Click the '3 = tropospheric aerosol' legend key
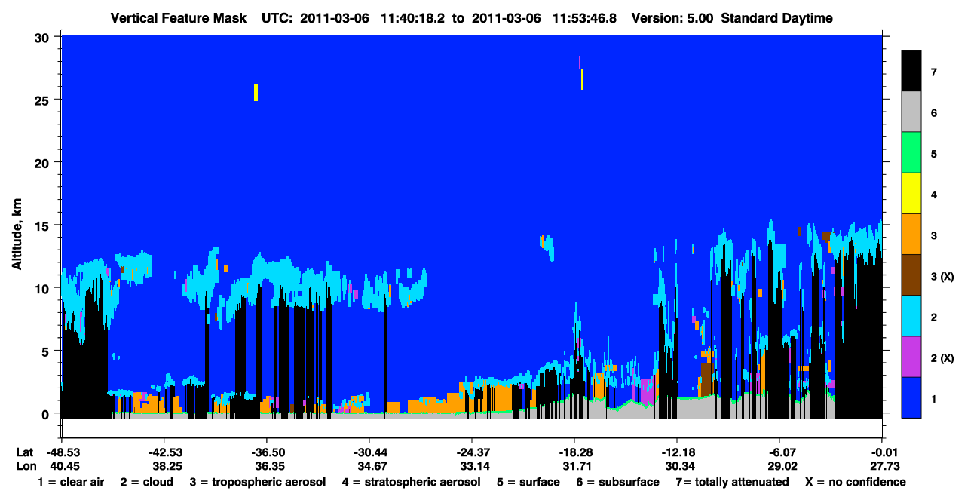The height and width of the screenshot is (503, 980). pos(258,482)
